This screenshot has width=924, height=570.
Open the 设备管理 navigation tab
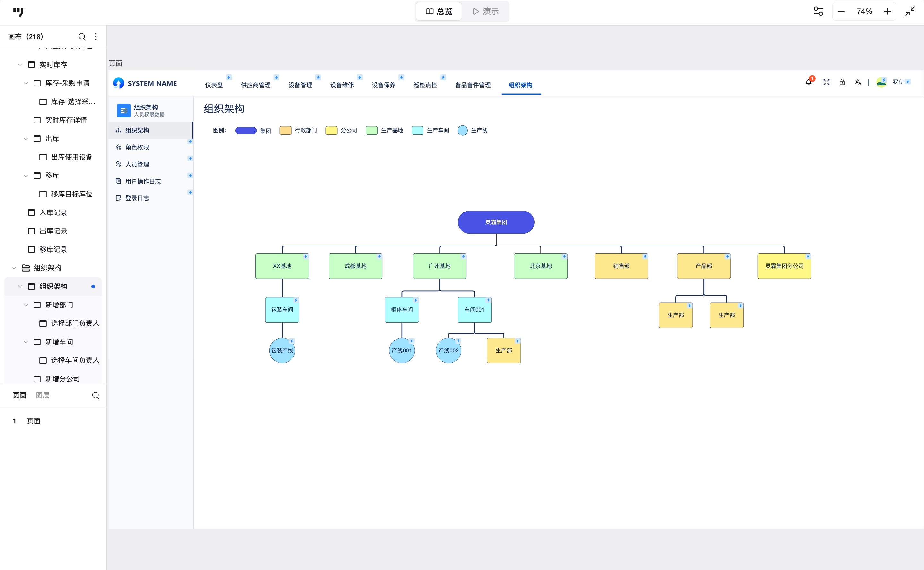pyautogui.click(x=300, y=85)
